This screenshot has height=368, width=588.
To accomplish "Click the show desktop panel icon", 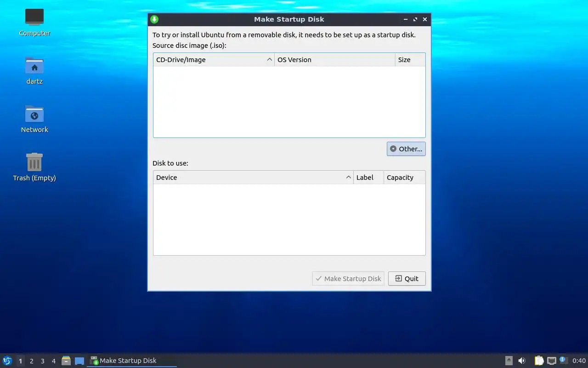I will click(79, 361).
